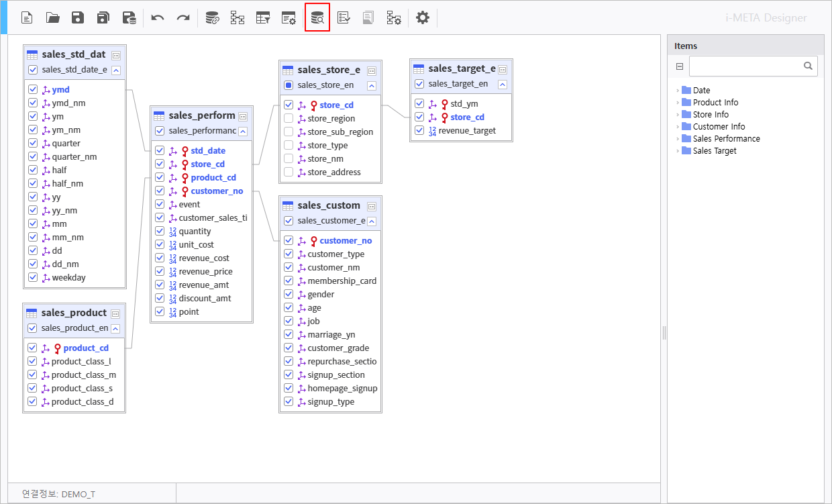832x504 pixels.
Task: Select the Customer Info tree item
Action: (x=719, y=127)
